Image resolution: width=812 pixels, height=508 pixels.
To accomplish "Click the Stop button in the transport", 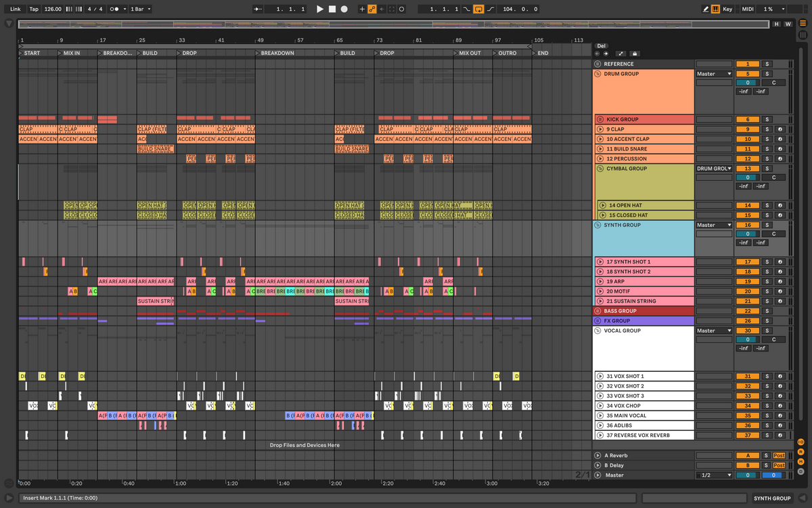I will coord(332,9).
